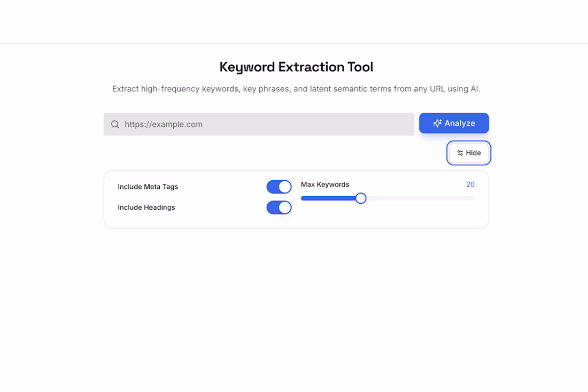The height and width of the screenshot is (392, 588).
Task: Click the Max Keywords slider handle
Action: [x=361, y=198]
